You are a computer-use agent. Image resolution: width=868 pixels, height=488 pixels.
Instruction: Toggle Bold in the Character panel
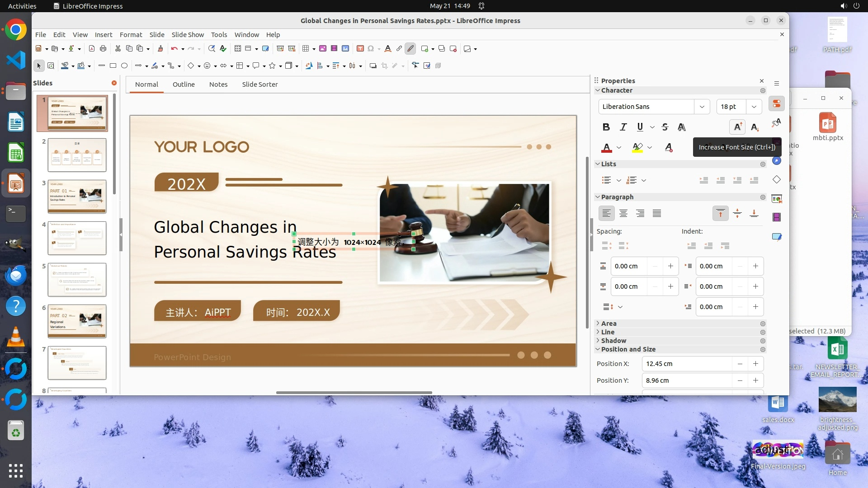pyautogui.click(x=606, y=127)
